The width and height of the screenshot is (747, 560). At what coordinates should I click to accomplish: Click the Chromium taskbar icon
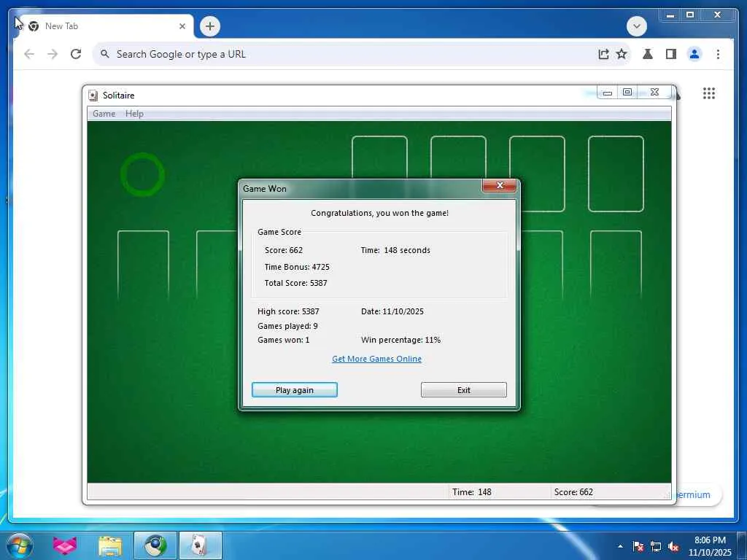tap(155, 545)
